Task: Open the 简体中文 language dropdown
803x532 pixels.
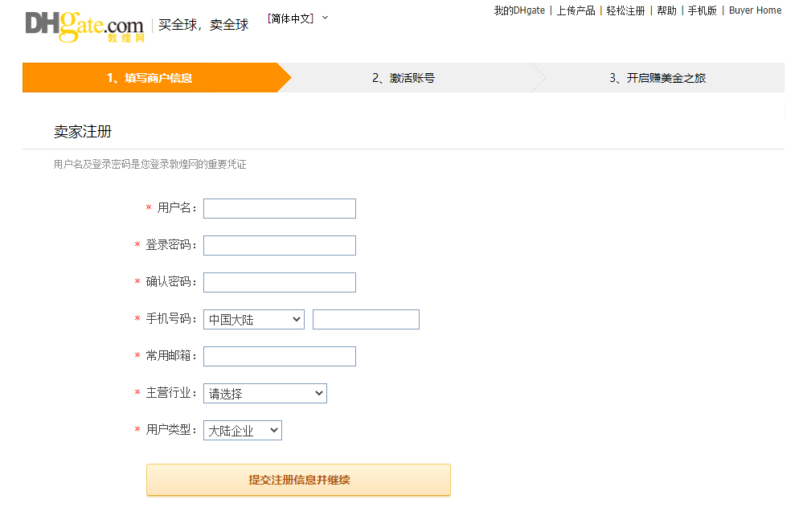Action: (x=297, y=18)
